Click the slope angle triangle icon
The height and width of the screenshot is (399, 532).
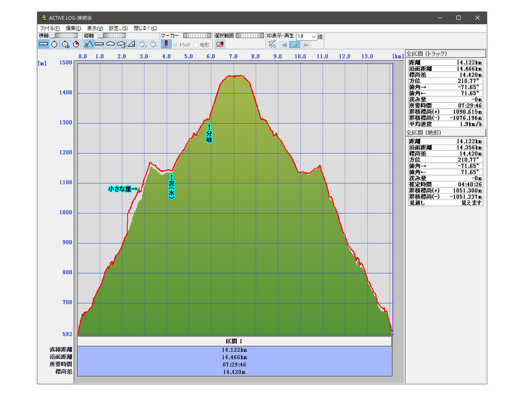click(x=131, y=44)
